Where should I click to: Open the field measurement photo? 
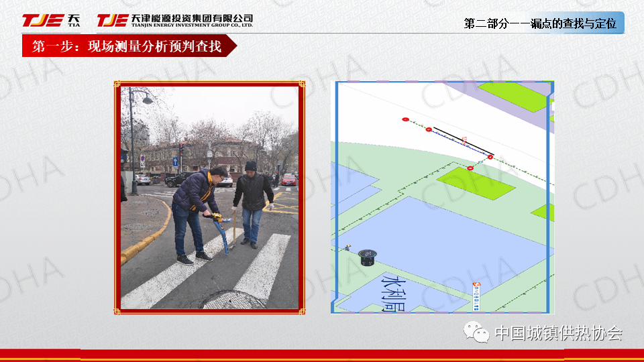coord(210,197)
